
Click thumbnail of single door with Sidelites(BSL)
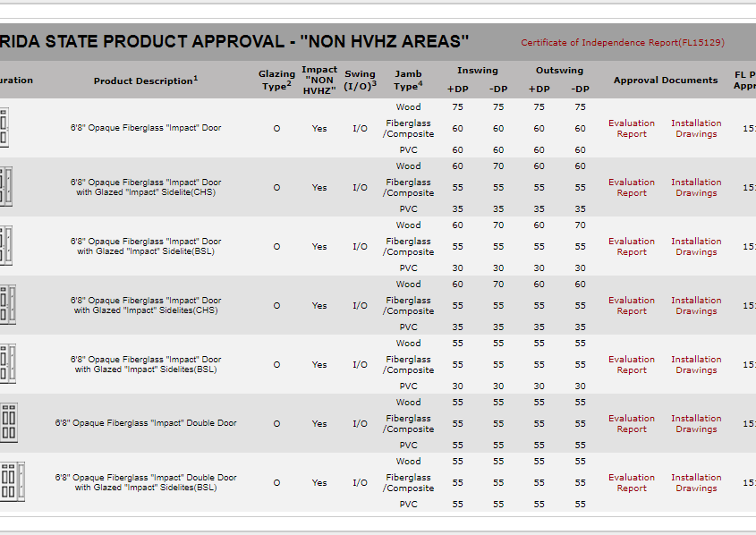[x=8, y=364]
